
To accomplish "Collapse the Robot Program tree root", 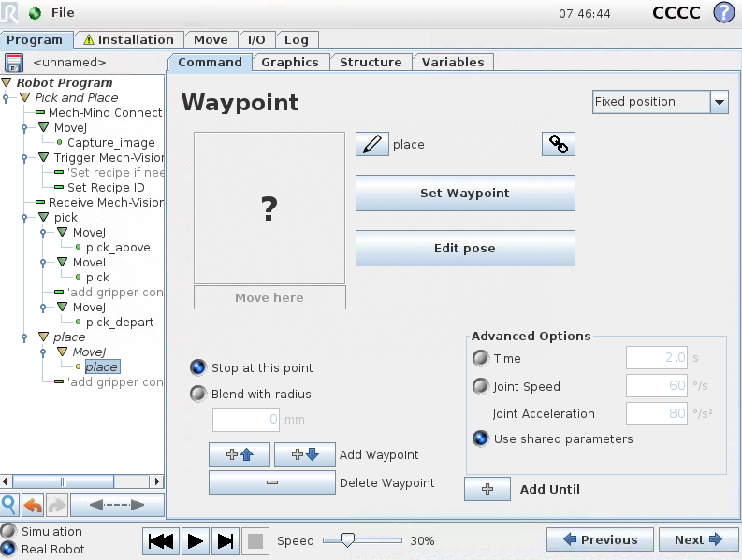I will pos(7,83).
